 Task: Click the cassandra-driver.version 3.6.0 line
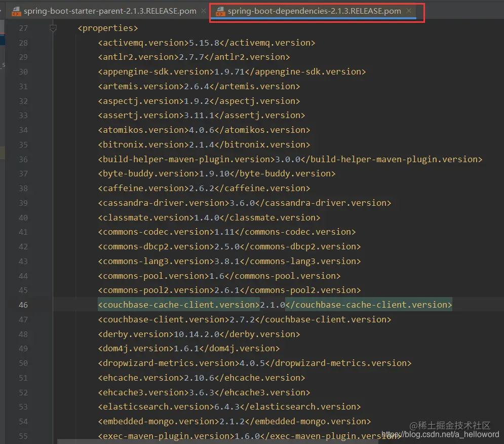(245, 203)
